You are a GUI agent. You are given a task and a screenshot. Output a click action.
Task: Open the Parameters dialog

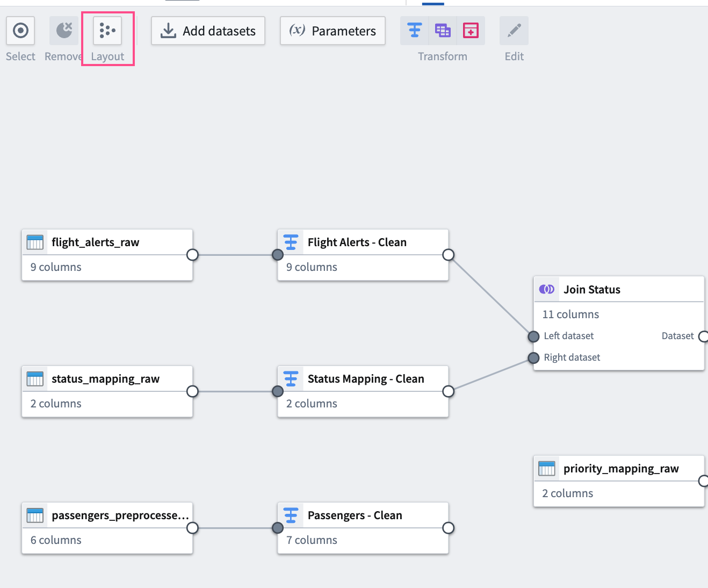[x=333, y=31]
